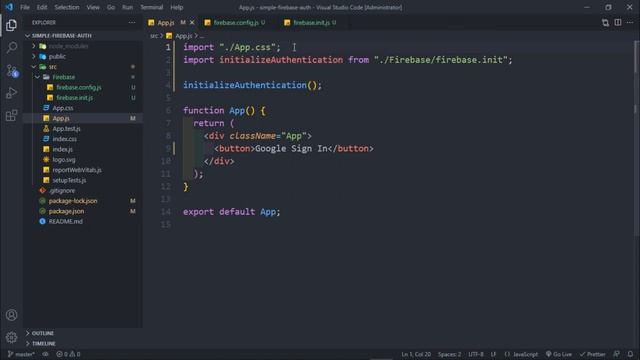Click the master branch indicator in status bar
640x360 pixels.
click(21, 354)
